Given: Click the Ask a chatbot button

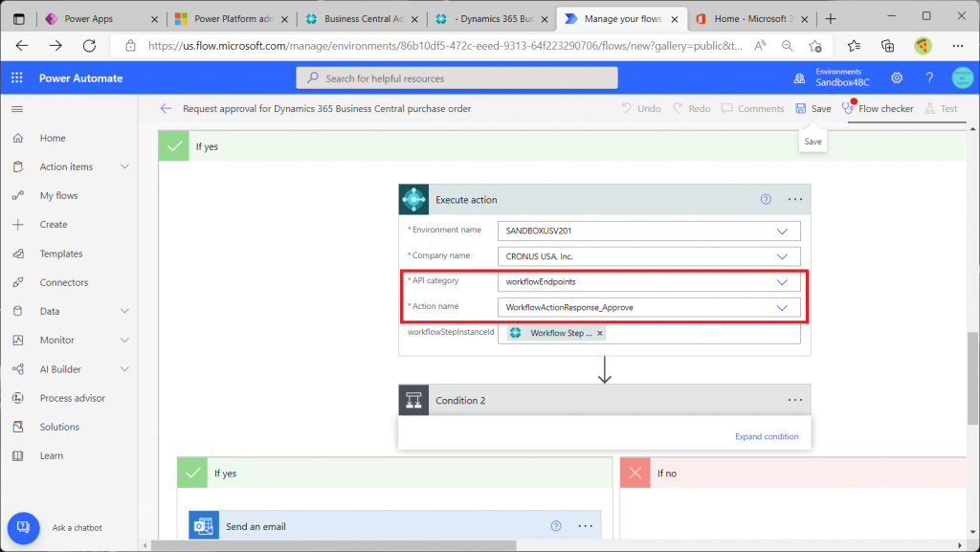Looking at the screenshot, I should pyautogui.click(x=23, y=528).
